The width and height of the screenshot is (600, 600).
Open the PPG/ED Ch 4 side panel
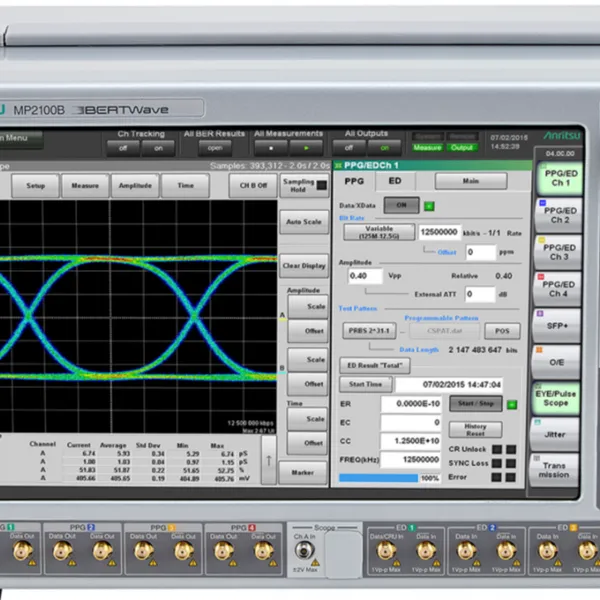click(558, 289)
